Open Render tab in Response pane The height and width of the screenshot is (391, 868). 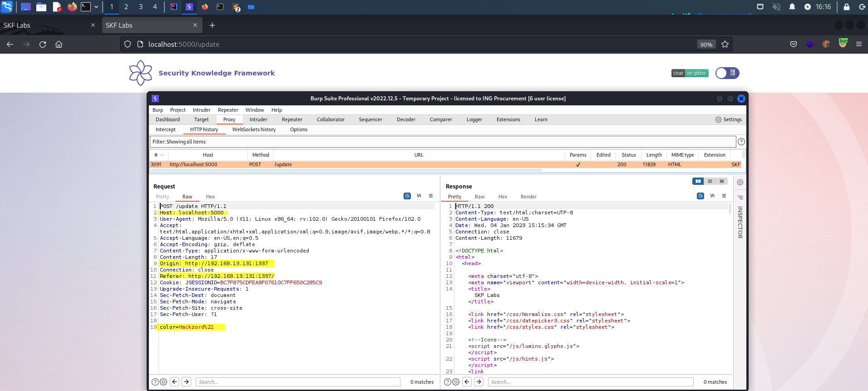pos(528,197)
